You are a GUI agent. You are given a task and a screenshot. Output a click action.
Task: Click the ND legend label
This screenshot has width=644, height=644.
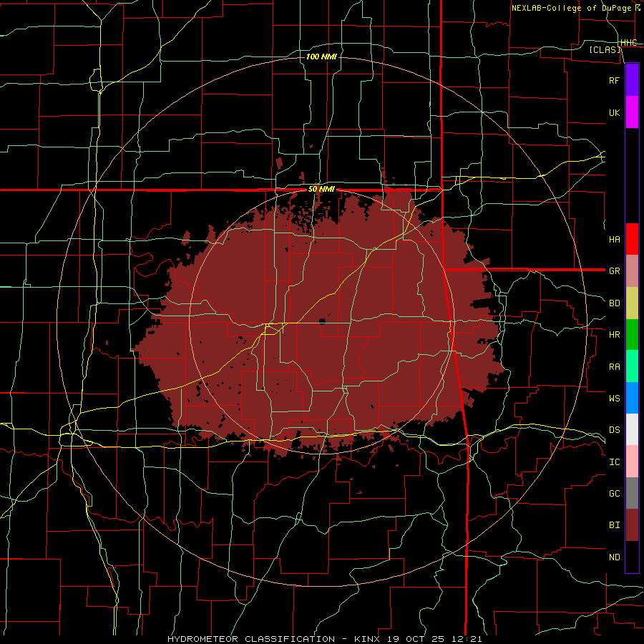[615, 557]
